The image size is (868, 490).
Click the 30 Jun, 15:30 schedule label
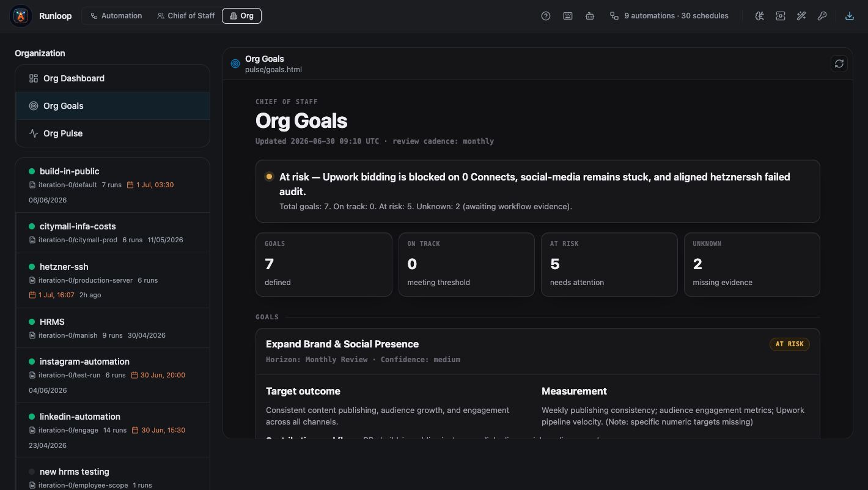pyautogui.click(x=158, y=430)
